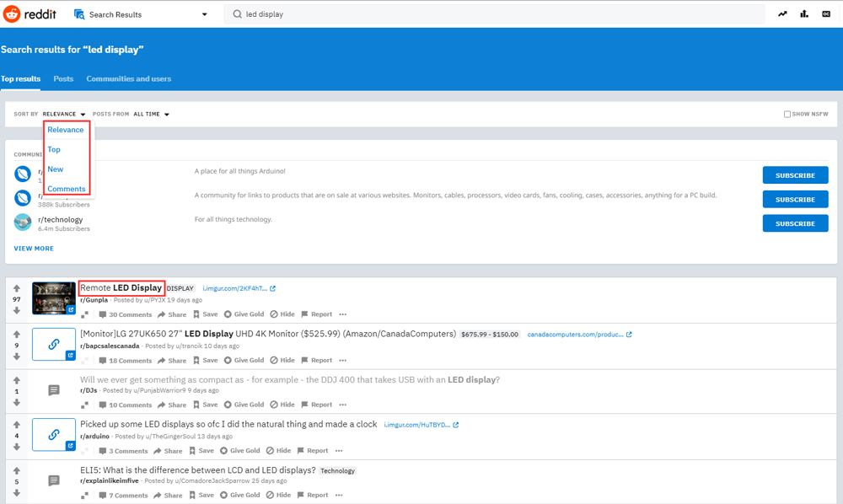Upvote the Remote LED Display post
Viewport: 843px width, 504px height.
(17, 288)
